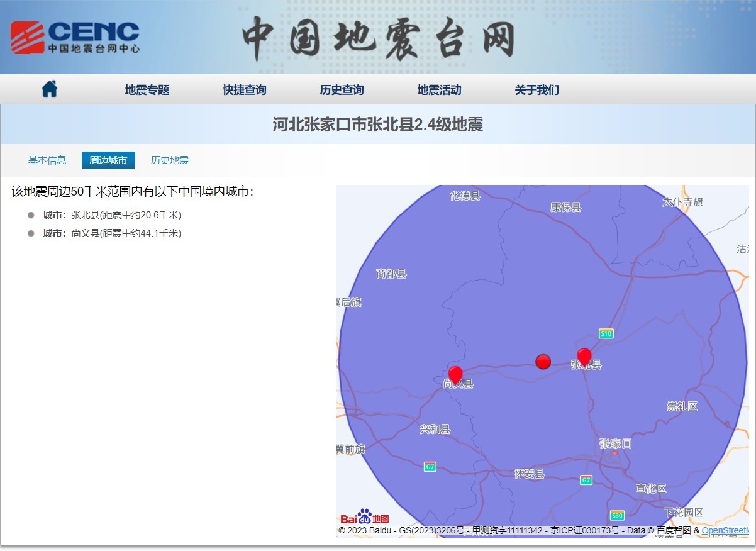The height and width of the screenshot is (551, 756).
Task: Click the home icon in navigation bar
Action: [50, 89]
